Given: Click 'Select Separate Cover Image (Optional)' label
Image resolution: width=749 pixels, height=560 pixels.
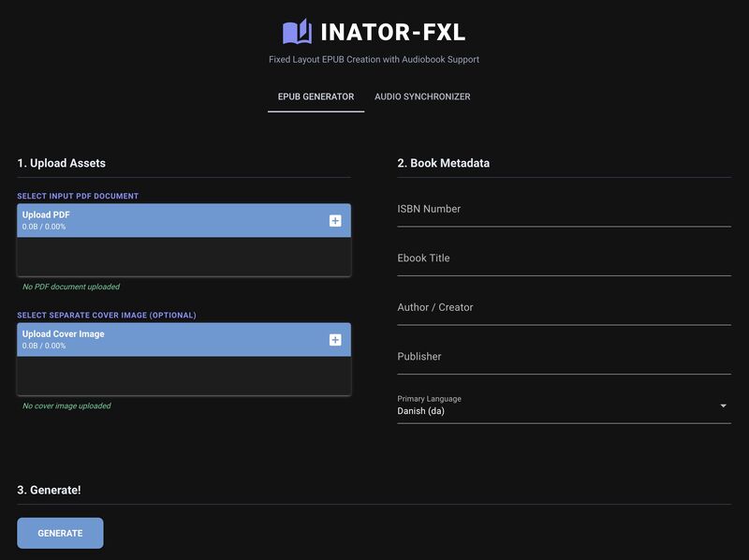Looking at the screenshot, I should 107,315.
